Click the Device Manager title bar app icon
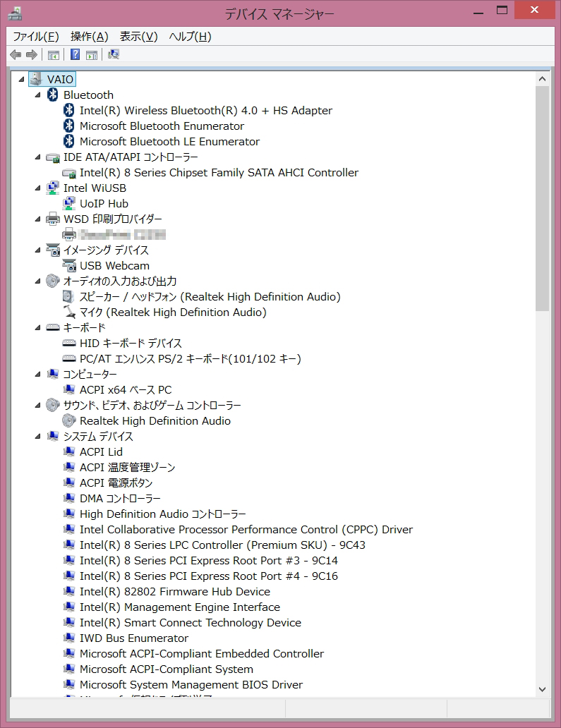561x728 pixels. (15, 14)
